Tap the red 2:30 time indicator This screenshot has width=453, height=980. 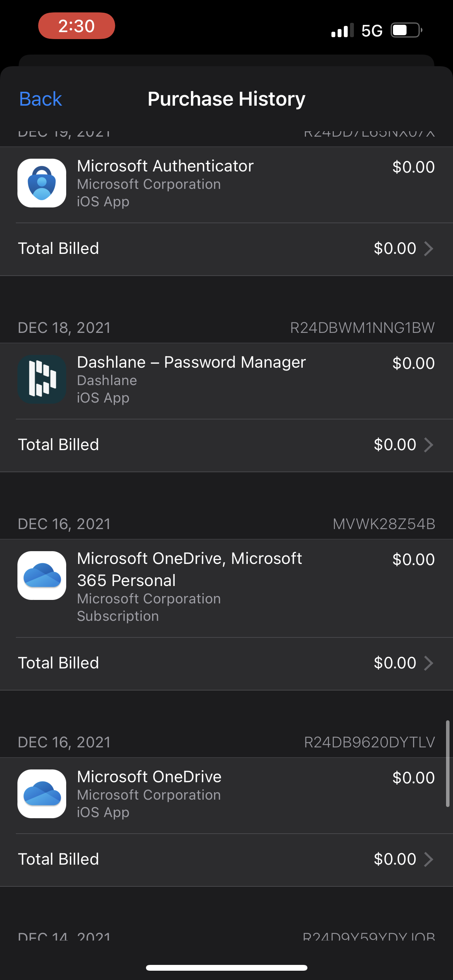click(x=76, y=26)
